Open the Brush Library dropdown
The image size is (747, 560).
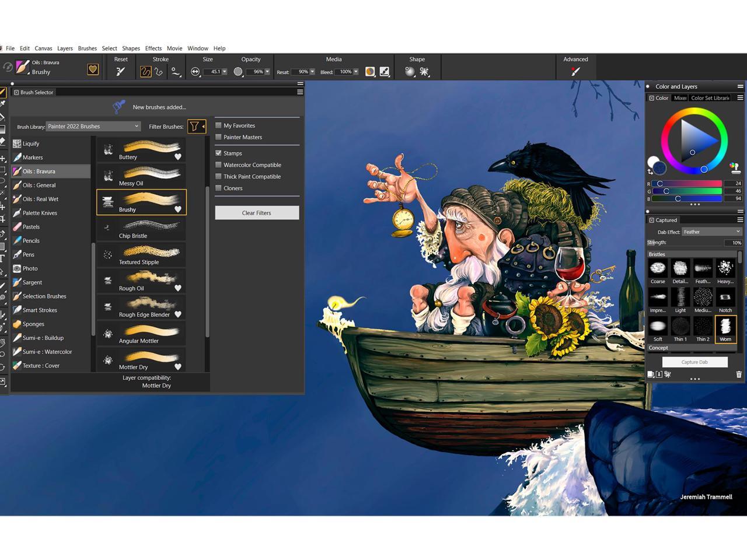[93, 127]
